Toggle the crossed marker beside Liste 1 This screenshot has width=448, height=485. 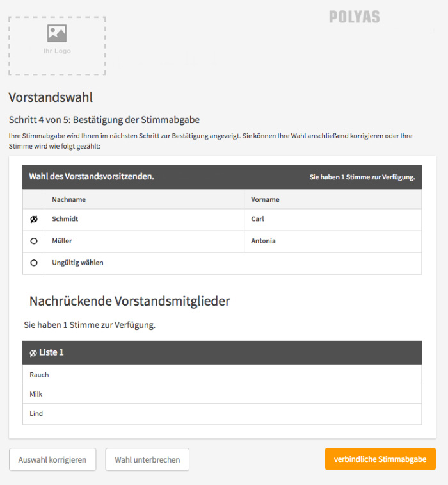coord(33,353)
